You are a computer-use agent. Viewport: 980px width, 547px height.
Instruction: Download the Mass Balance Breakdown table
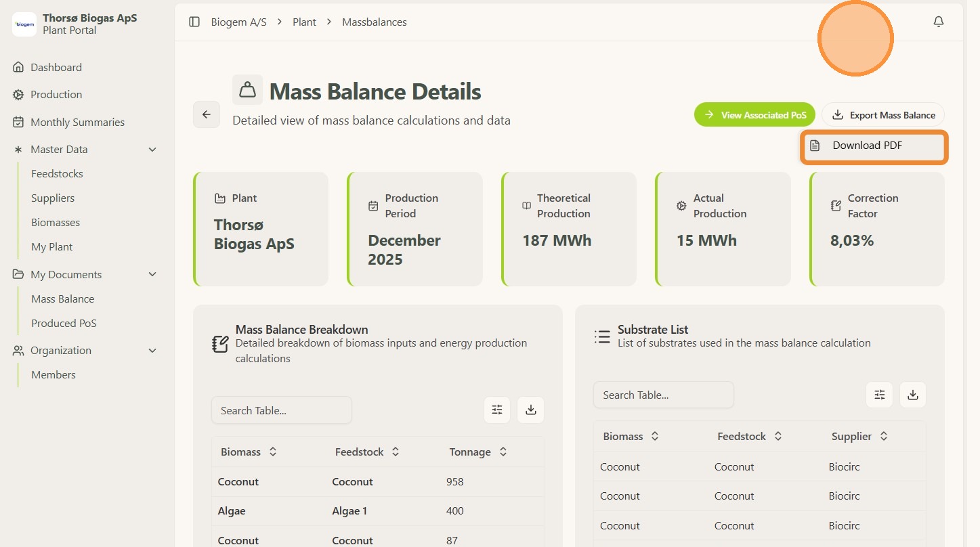click(x=530, y=410)
